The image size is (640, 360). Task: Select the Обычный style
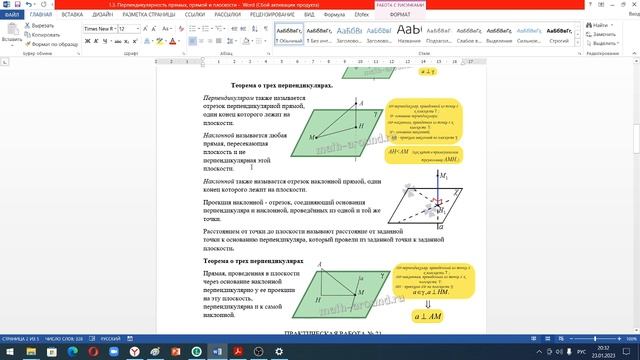click(289, 34)
